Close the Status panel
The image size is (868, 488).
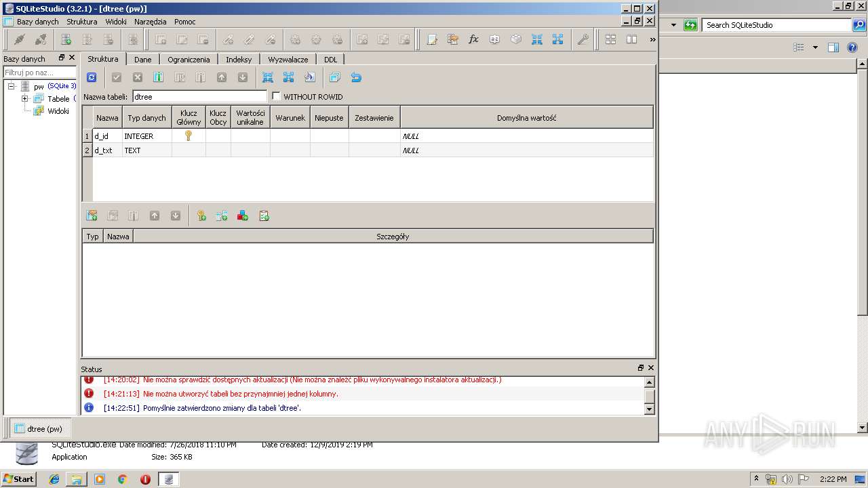tap(651, 368)
